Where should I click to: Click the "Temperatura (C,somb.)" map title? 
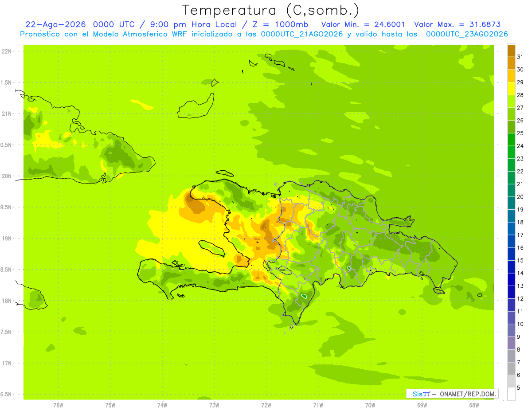(271, 10)
